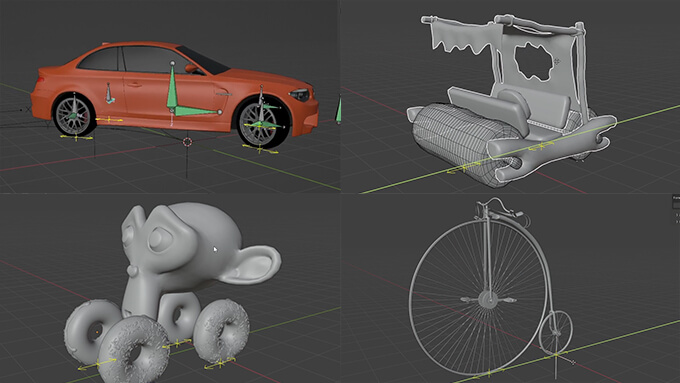Click the hub of the penny-farthing big wheel
This screenshot has height=383, width=680.
[x=488, y=299]
